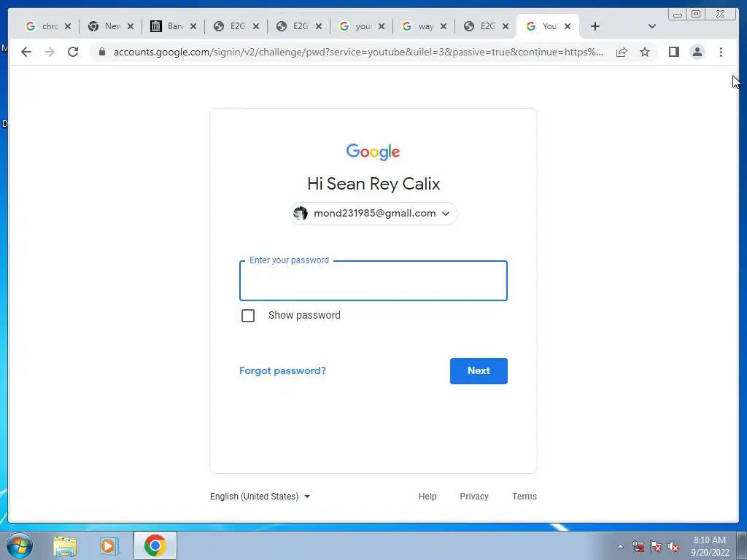Screen dimensions: 747x560
Task: Show hidden system tray icons
Action: tap(620, 546)
